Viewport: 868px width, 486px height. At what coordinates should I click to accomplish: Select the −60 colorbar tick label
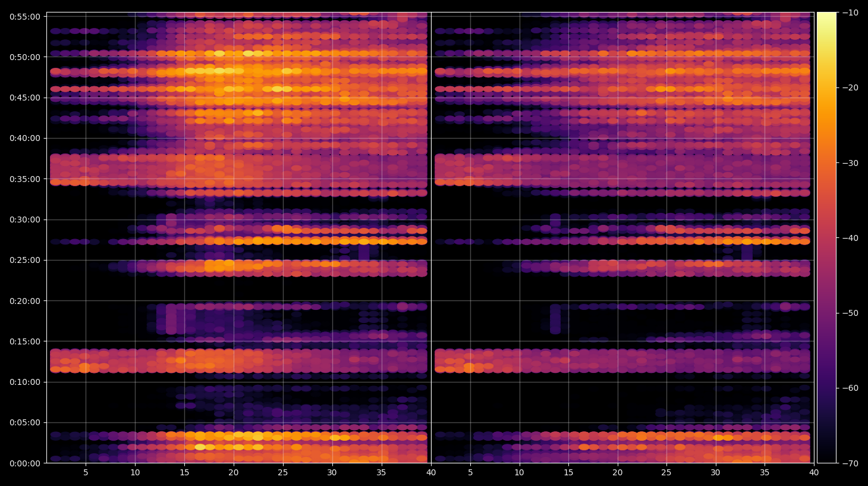click(850, 388)
